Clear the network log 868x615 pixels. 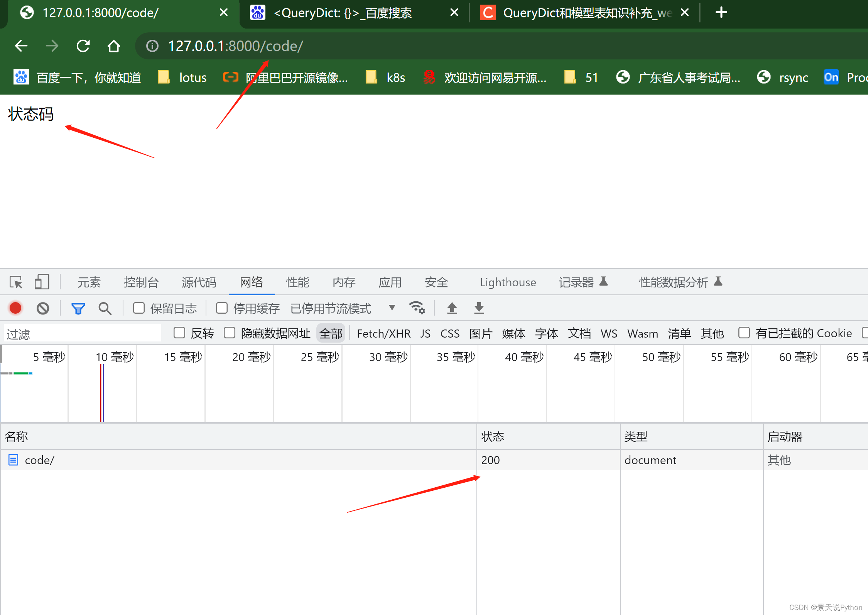point(43,308)
